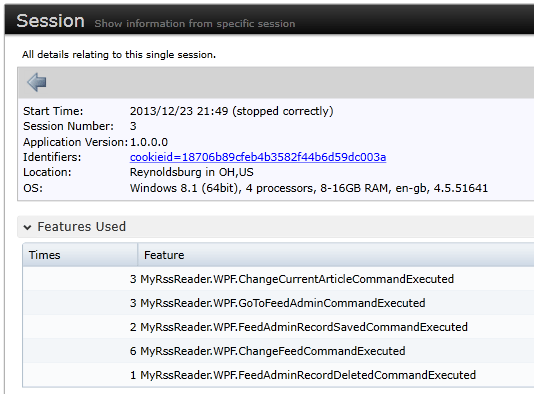The image size is (534, 394).
Task: Click the Start Time label
Action: click(53, 111)
